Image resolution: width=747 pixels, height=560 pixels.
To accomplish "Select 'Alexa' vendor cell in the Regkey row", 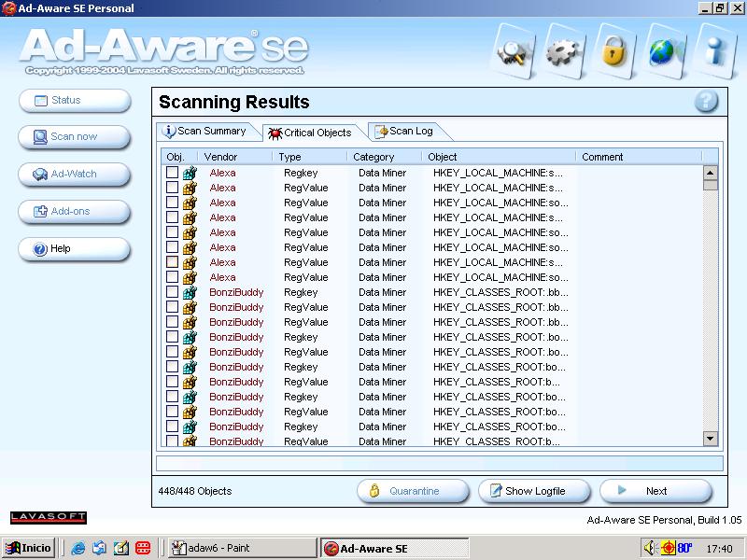I will click(x=222, y=173).
